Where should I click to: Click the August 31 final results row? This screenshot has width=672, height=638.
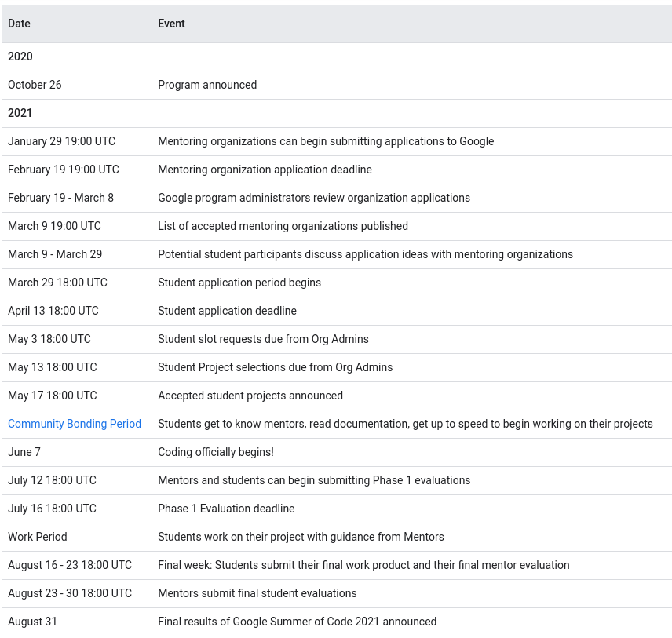click(298, 622)
